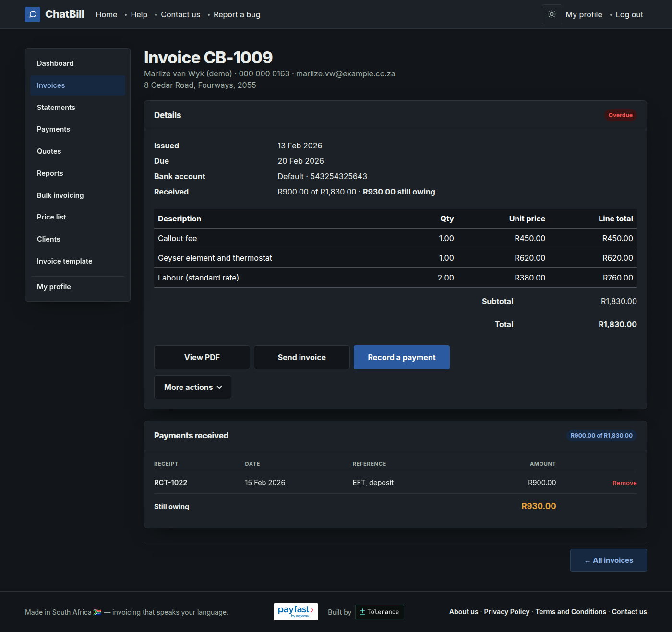Toggle the light/dark theme sun icon
Screen dimensions: 672x632
pyautogui.click(x=552, y=14)
